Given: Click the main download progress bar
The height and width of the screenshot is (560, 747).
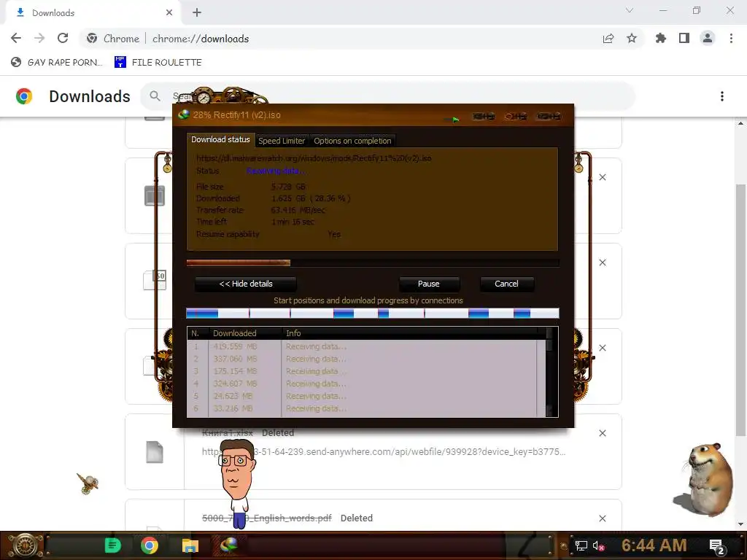Looking at the screenshot, I should (x=373, y=262).
